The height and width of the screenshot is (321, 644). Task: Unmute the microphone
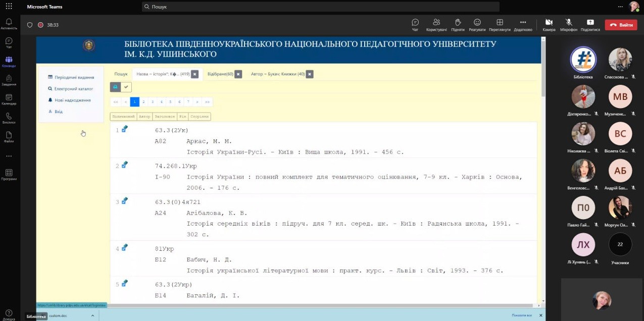(569, 24)
